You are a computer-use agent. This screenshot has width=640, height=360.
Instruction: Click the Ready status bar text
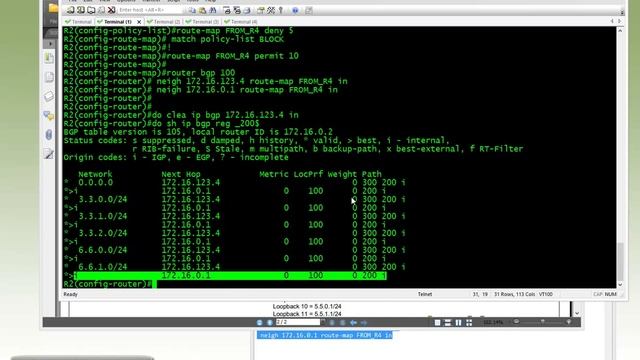(71, 294)
